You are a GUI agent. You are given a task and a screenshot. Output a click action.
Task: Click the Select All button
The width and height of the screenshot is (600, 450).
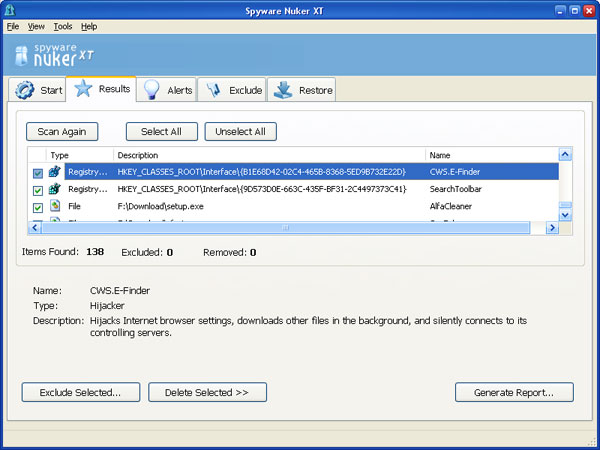click(x=161, y=132)
